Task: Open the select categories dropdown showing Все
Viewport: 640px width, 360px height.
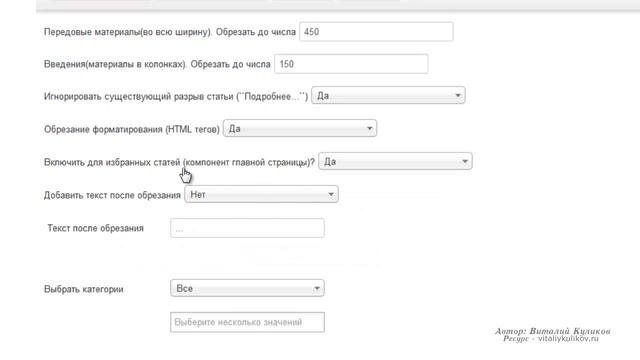Action: point(247,289)
